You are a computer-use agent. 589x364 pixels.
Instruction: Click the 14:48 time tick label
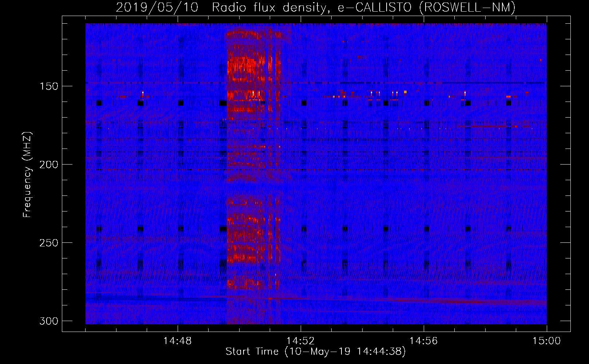(178, 341)
